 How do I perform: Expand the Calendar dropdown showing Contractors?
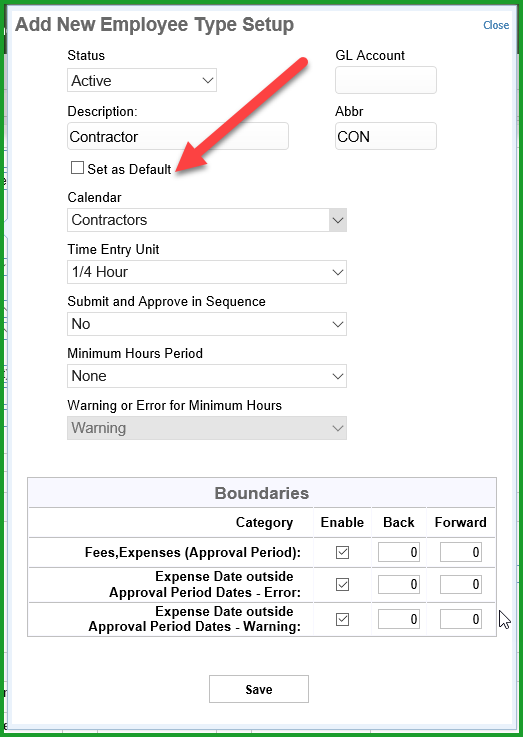coord(207,220)
